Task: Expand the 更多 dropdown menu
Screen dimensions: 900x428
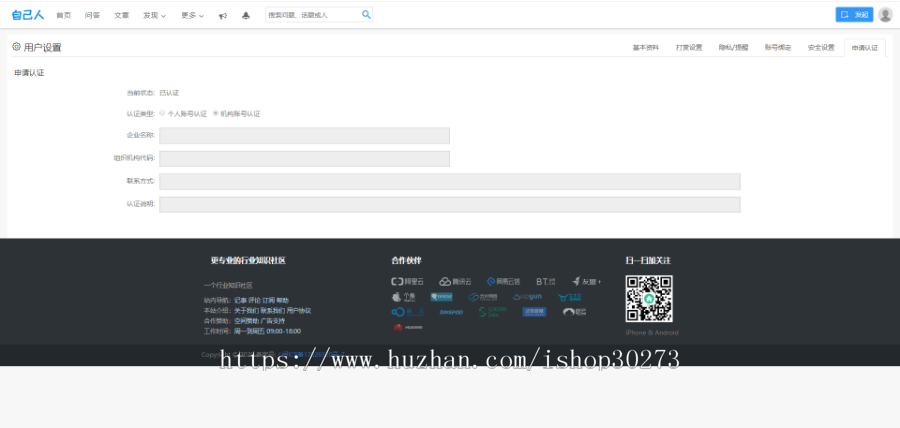Action: point(192,15)
